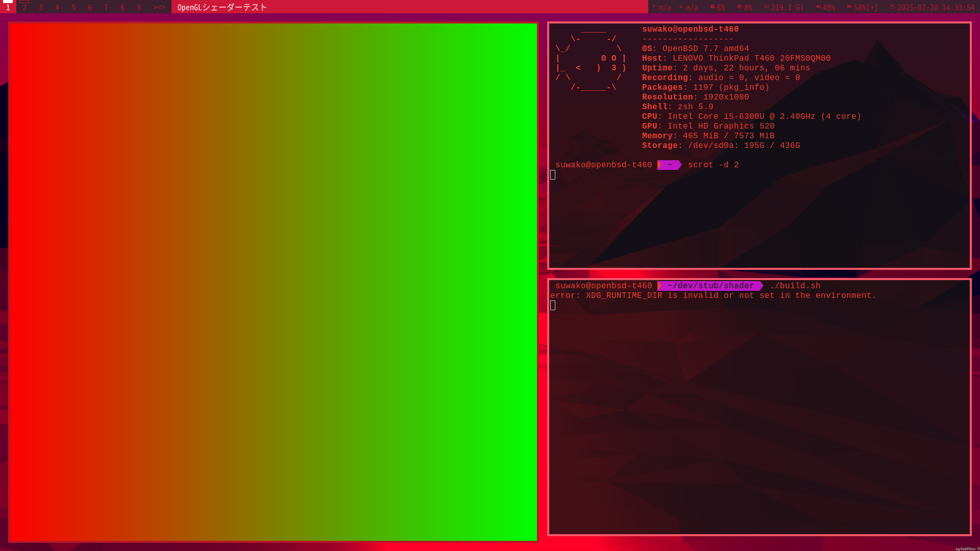This screenshot has height=551, width=980.
Task: Click the speaker volume icon
Action: click(x=818, y=7)
